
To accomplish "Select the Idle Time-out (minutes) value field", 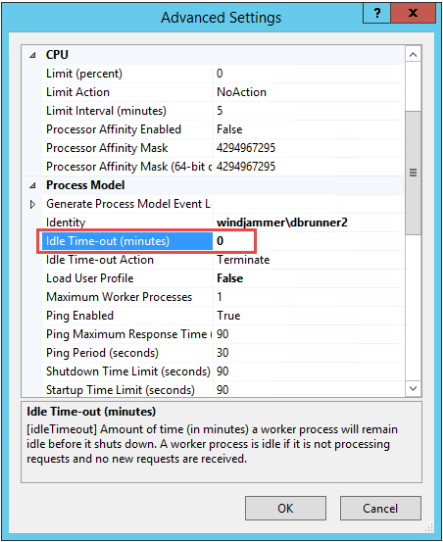I will click(x=309, y=241).
